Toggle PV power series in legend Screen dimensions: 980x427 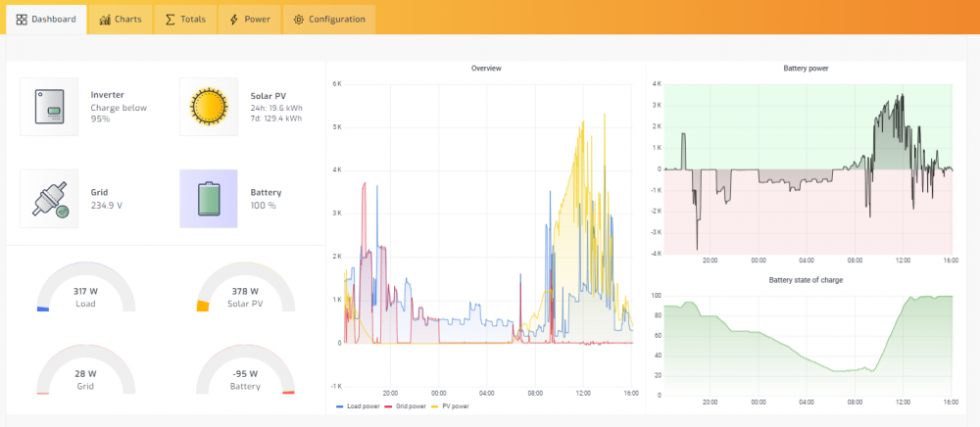[450, 406]
